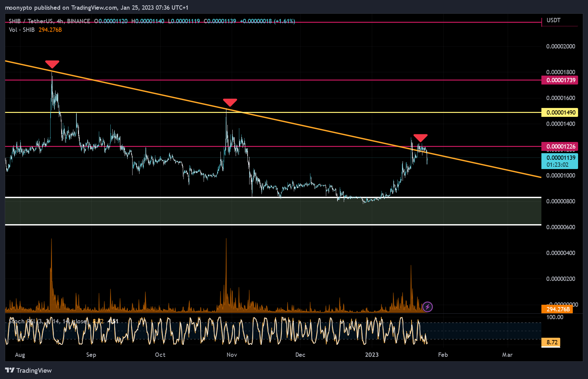Click the purple lightning bolt icon

[427, 307]
